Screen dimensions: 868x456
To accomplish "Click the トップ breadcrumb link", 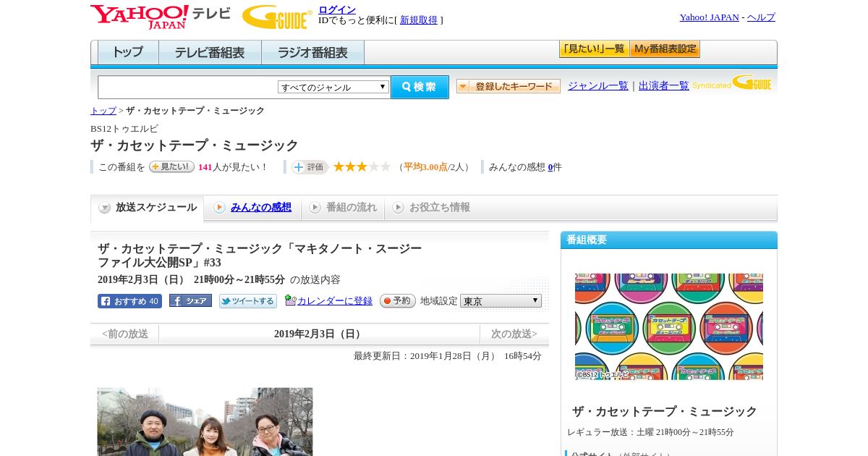I will [x=103, y=111].
